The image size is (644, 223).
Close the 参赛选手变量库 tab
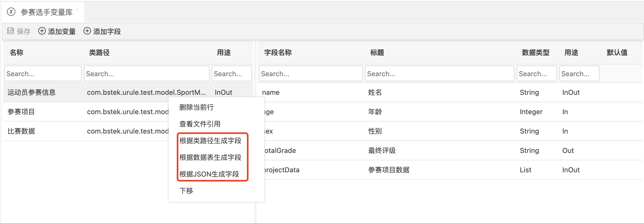(x=77, y=10)
